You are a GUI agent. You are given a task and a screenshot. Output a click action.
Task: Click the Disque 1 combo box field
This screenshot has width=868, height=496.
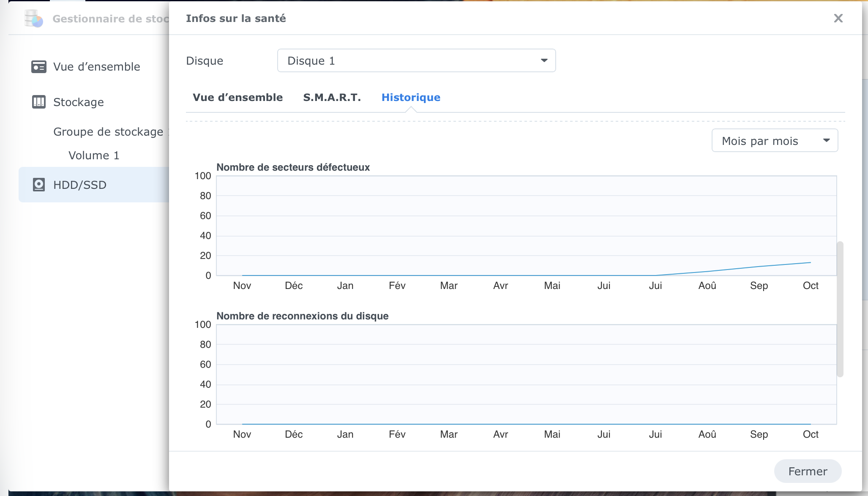tap(406, 60)
